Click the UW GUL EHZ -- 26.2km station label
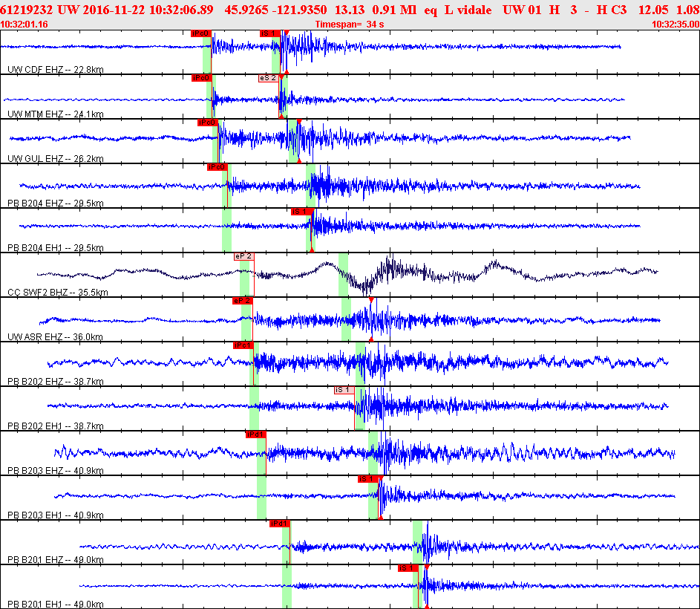700x609 pixels. 56,159
